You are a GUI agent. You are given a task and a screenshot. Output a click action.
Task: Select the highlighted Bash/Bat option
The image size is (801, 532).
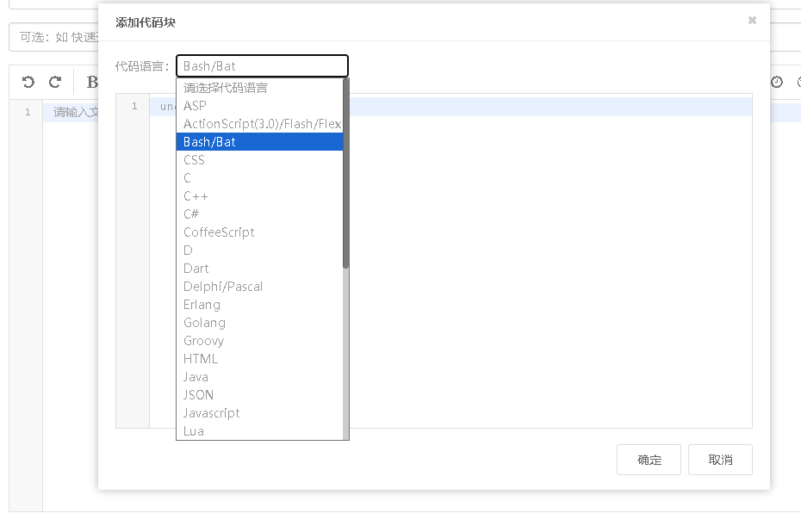(209, 142)
